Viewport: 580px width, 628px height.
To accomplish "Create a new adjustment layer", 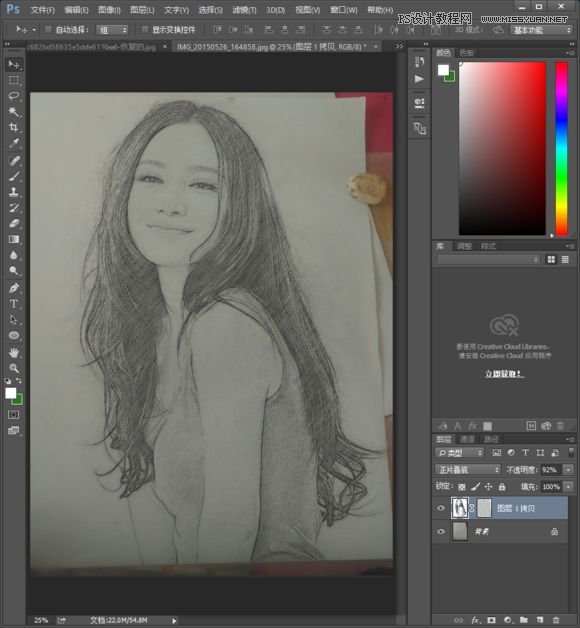I will (x=508, y=620).
